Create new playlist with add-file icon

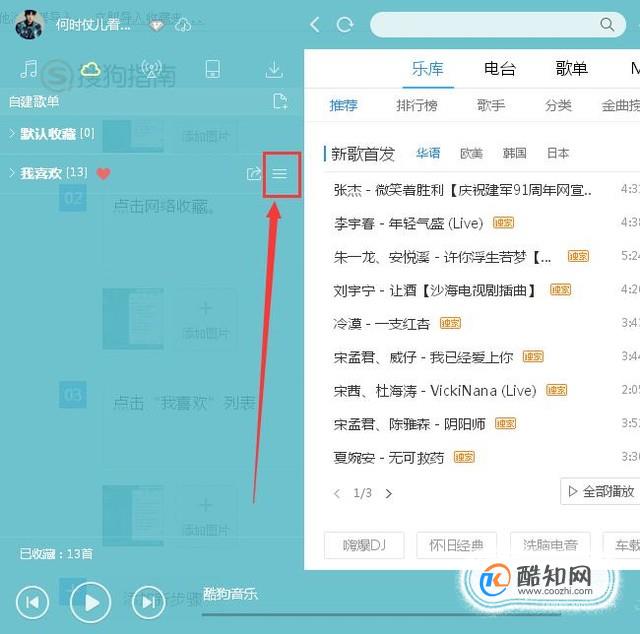280,101
